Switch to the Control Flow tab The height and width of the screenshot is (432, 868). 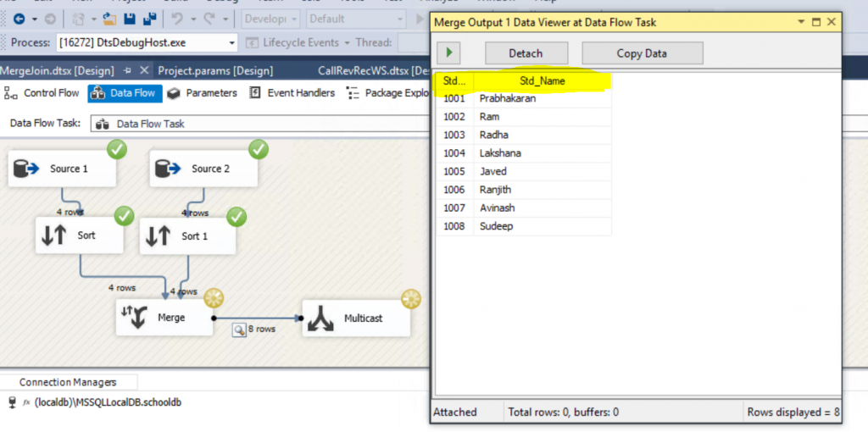coord(42,93)
